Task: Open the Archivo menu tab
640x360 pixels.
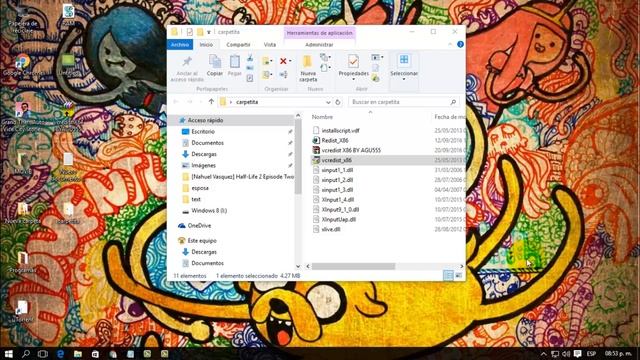Action: tap(180, 44)
